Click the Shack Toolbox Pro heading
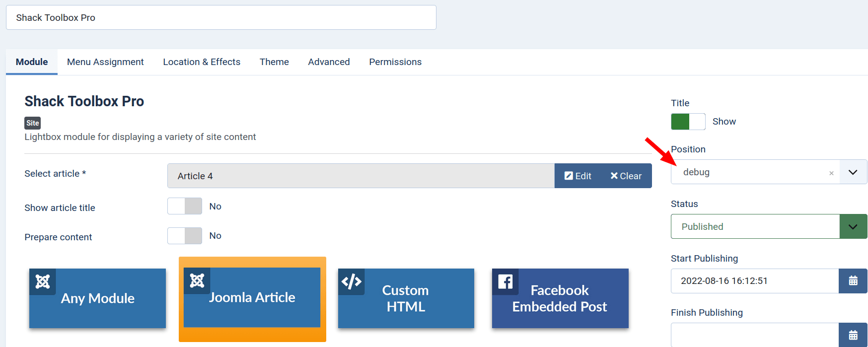Image resolution: width=868 pixels, height=347 pixels. [x=84, y=101]
